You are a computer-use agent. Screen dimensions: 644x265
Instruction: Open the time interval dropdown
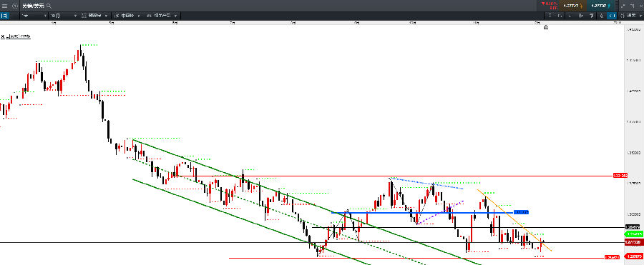pos(34,16)
